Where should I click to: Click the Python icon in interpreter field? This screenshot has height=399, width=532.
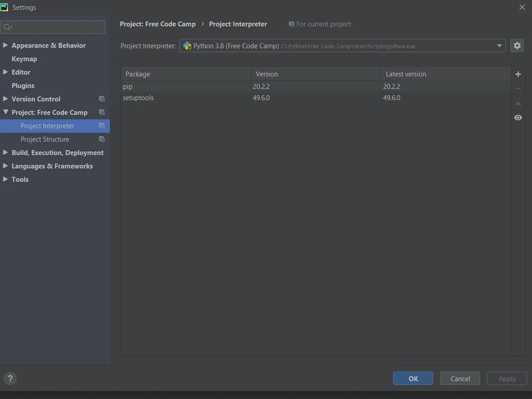(x=187, y=46)
